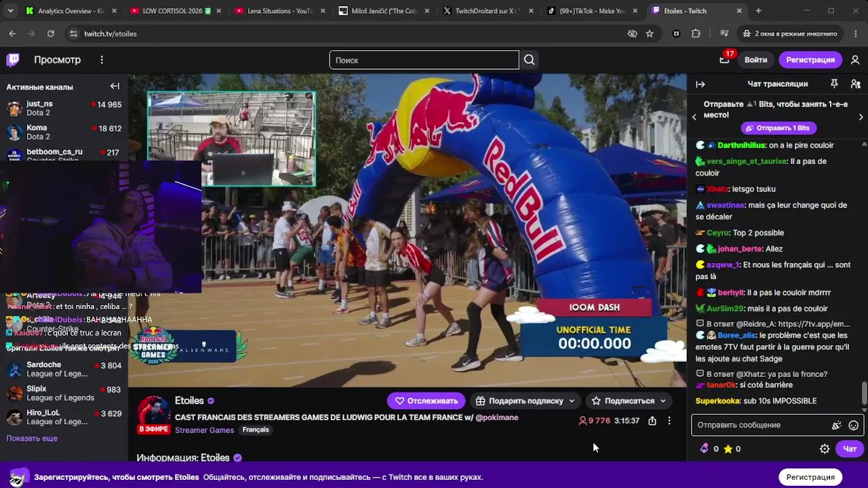Image resolution: width=868 pixels, height=488 pixels.
Task: Open the loot notifications icon with badge 17
Action: pos(724,59)
